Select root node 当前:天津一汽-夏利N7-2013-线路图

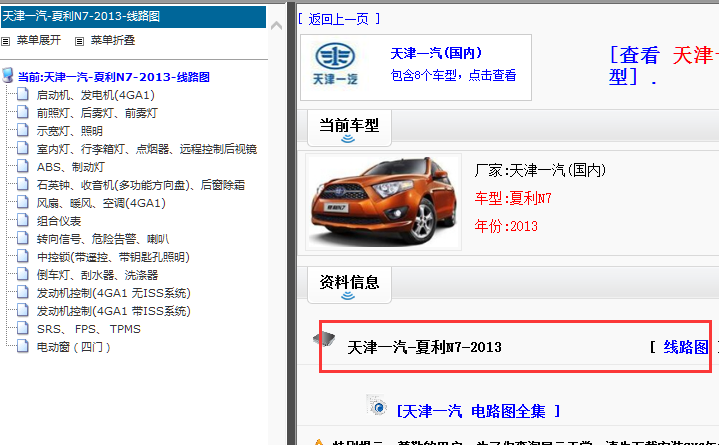(114, 77)
